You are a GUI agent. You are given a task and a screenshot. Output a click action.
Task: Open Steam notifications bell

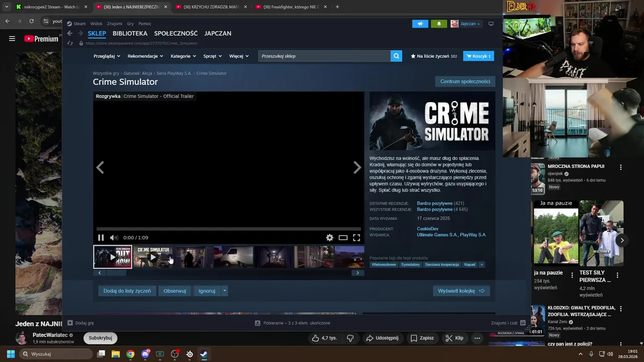pyautogui.click(x=439, y=24)
